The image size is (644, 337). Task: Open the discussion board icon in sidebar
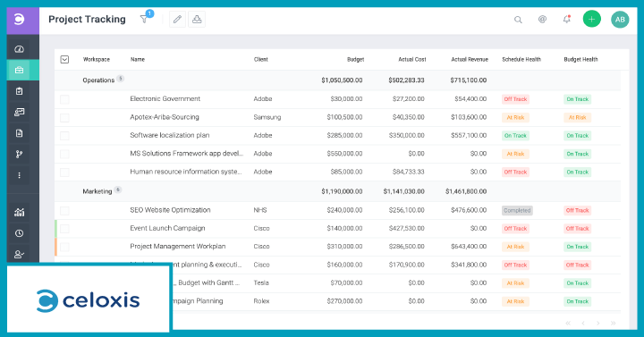pos(20,112)
